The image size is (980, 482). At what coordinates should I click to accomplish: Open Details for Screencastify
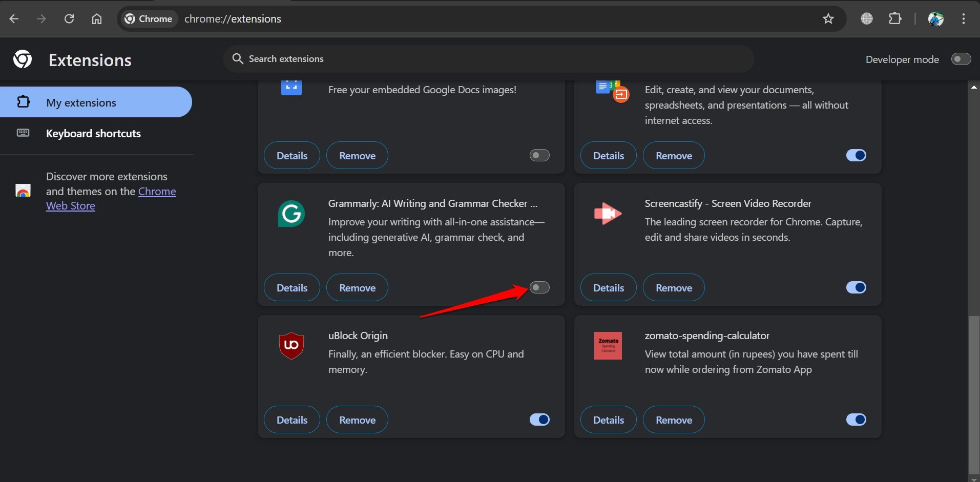tap(609, 288)
